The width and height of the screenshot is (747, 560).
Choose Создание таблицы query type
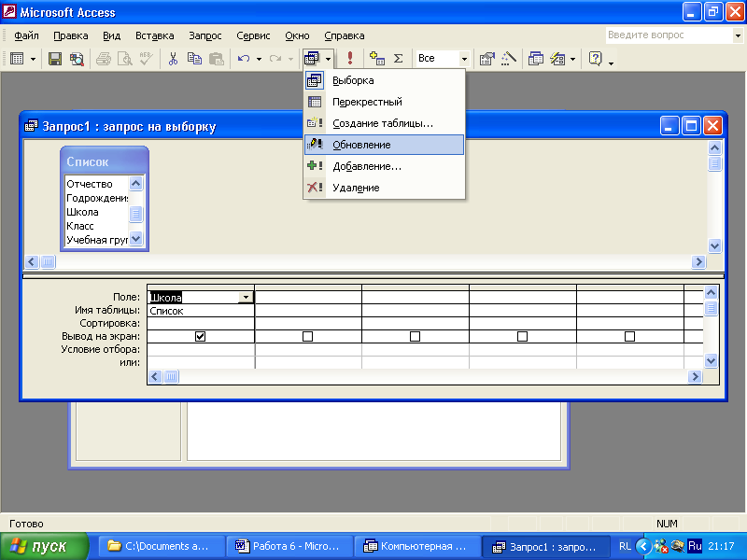[384, 123]
